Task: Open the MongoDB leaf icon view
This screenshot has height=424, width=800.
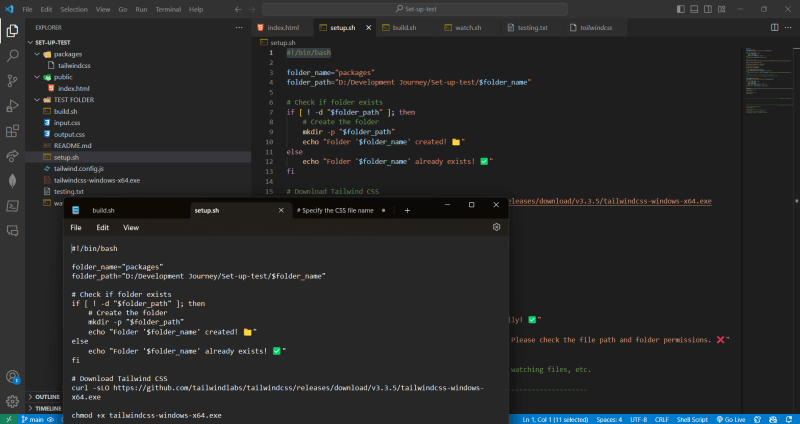Action: point(12,181)
